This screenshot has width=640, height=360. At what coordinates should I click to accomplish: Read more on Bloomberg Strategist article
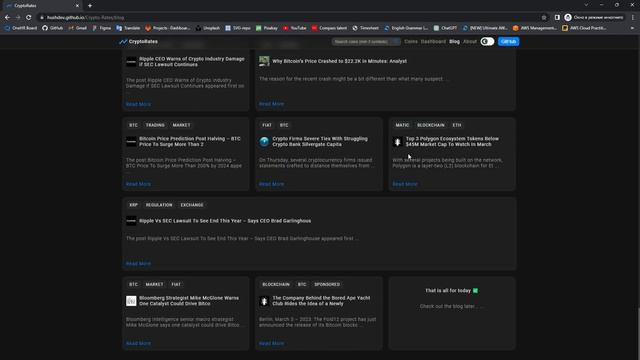point(138,343)
